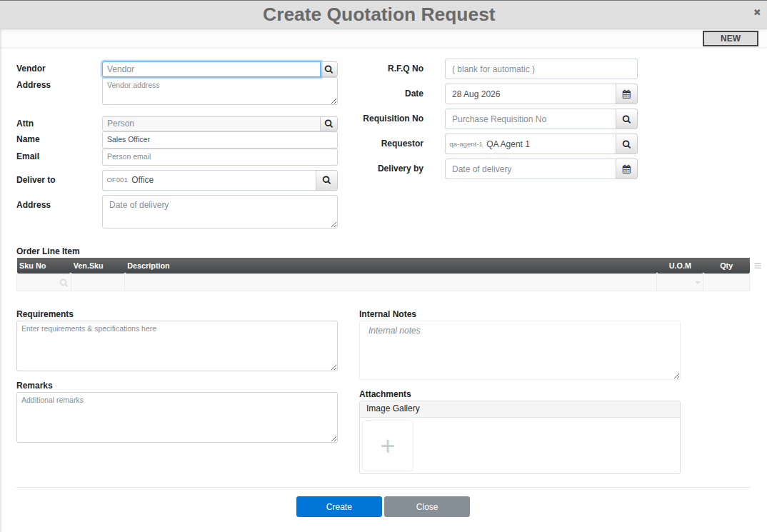The width and height of the screenshot is (767, 532).
Task: Click the Qty cell in line item row
Action: pyautogui.click(x=726, y=283)
